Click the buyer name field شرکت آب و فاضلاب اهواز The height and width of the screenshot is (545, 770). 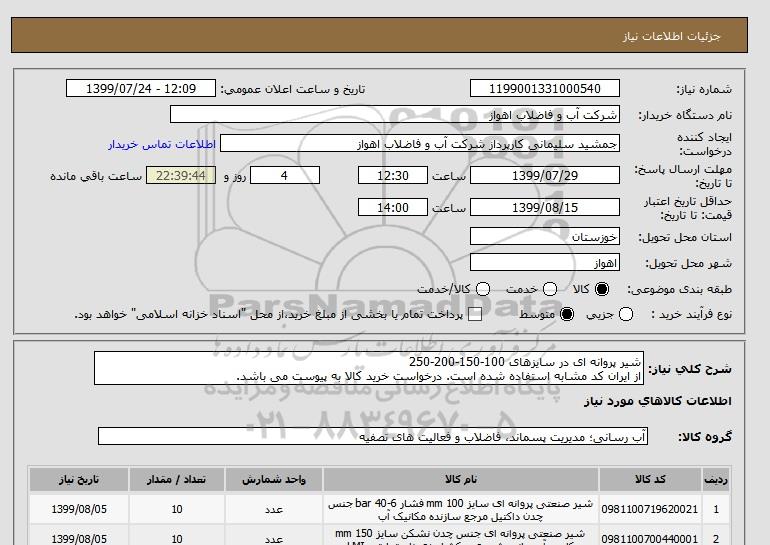pyautogui.click(x=395, y=114)
